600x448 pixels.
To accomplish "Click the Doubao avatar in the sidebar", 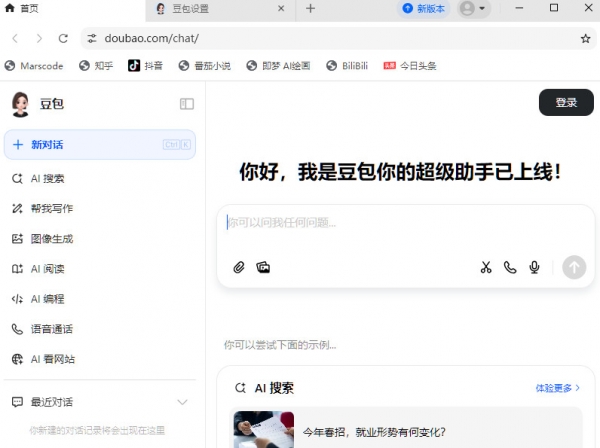I will pos(21,104).
